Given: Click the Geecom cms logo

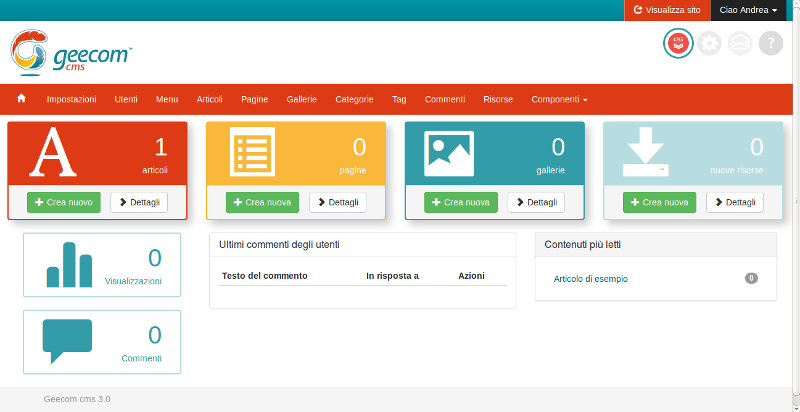Looking at the screenshot, I should 71,53.
